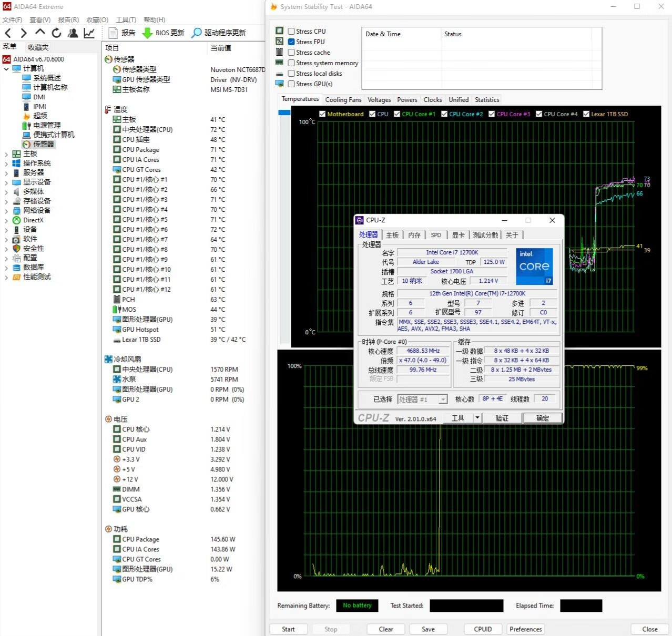Click 验证 button in CPU-Z
The width and height of the screenshot is (672, 636).
click(x=502, y=418)
